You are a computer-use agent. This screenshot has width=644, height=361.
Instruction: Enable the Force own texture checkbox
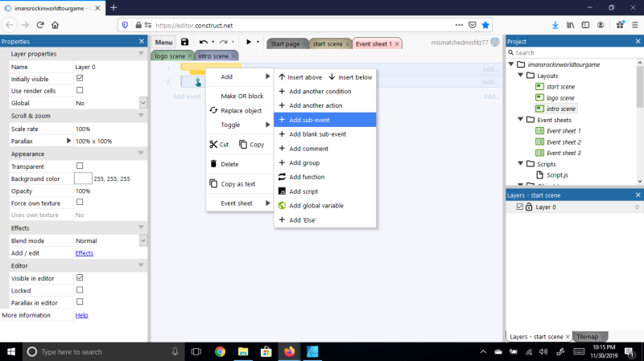(x=80, y=202)
